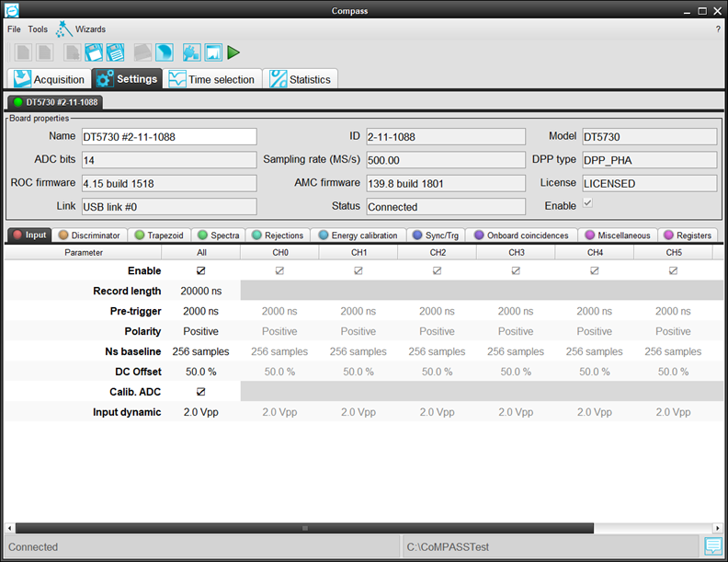This screenshot has height=562, width=728.
Task: Toggle the Calib. ADC checkbox
Action: click(201, 392)
